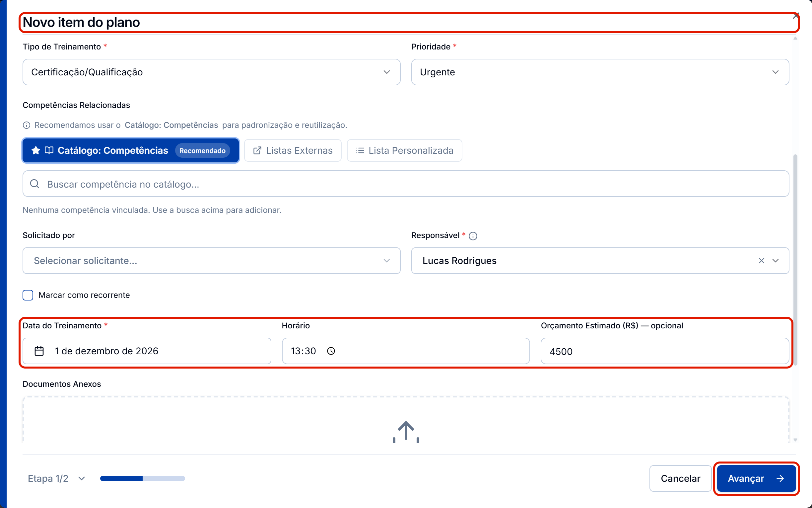Click the Nenhuma competência vinculada message

152,210
